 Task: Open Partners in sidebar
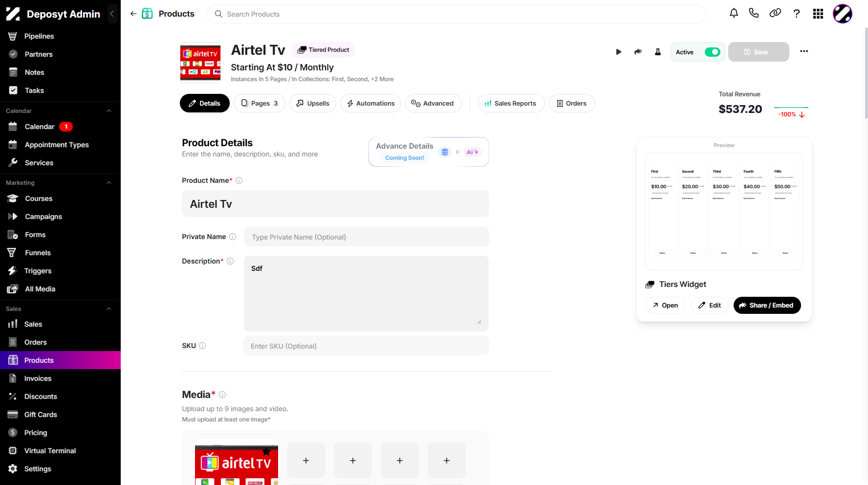[x=60, y=54]
